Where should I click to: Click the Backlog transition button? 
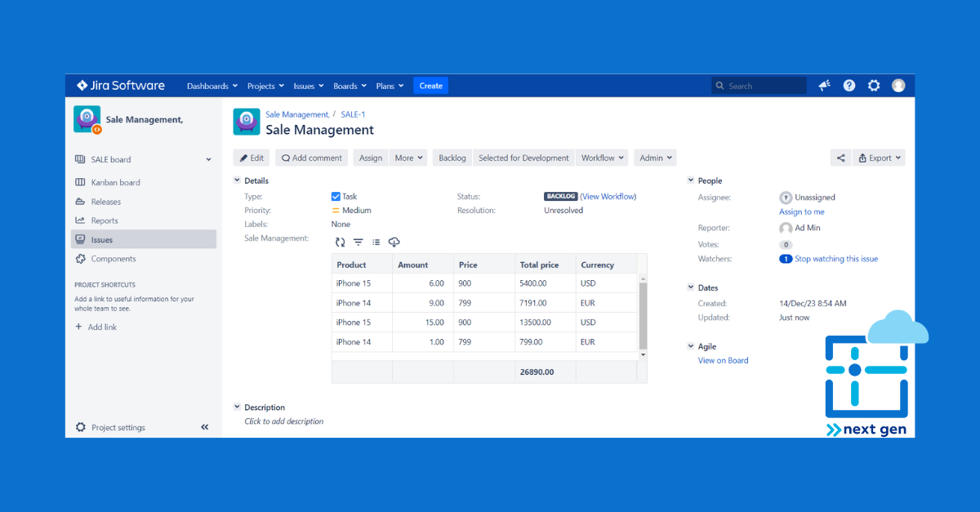tap(452, 158)
